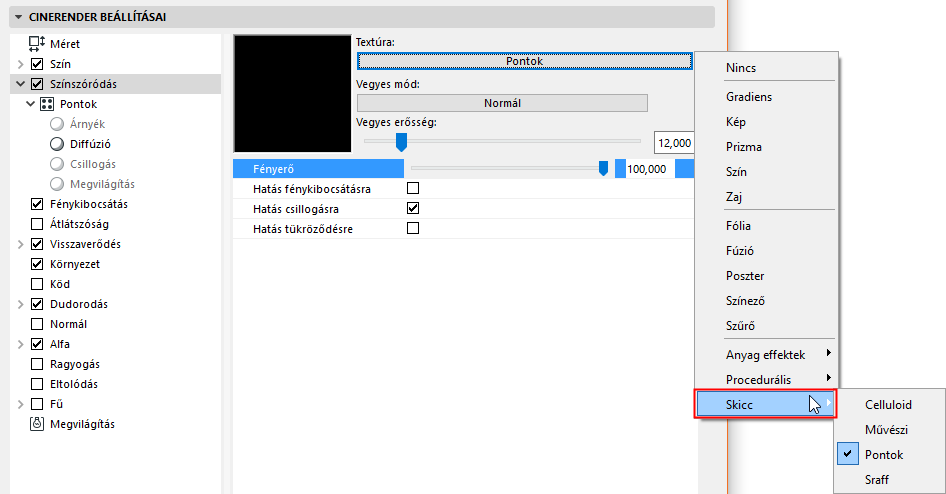Toggle the Alfa checkbox
Screen dimensions: 946x494
pyautogui.click(x=37, y=344)
